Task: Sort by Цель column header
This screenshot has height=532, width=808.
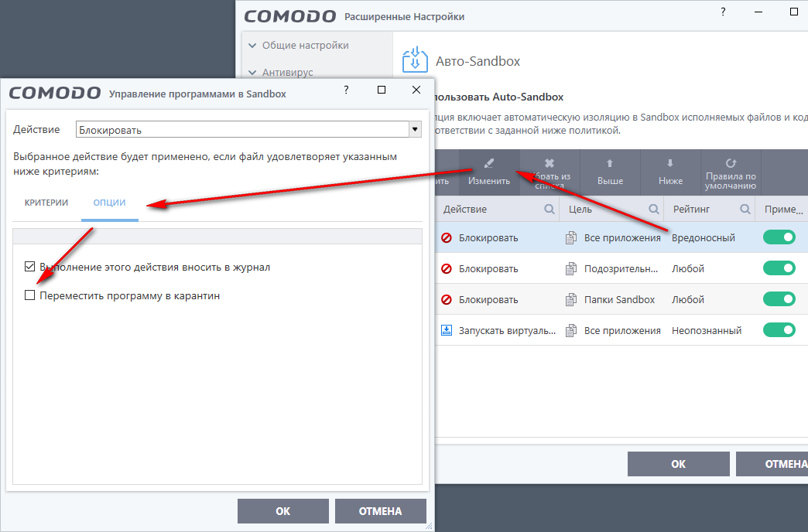Action: [x=580, y=209]
